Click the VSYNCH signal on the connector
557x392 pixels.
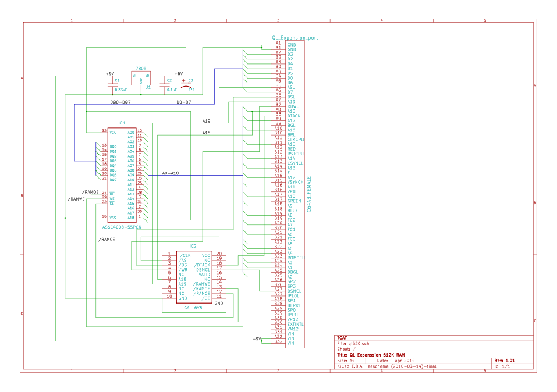click(296, 182)
